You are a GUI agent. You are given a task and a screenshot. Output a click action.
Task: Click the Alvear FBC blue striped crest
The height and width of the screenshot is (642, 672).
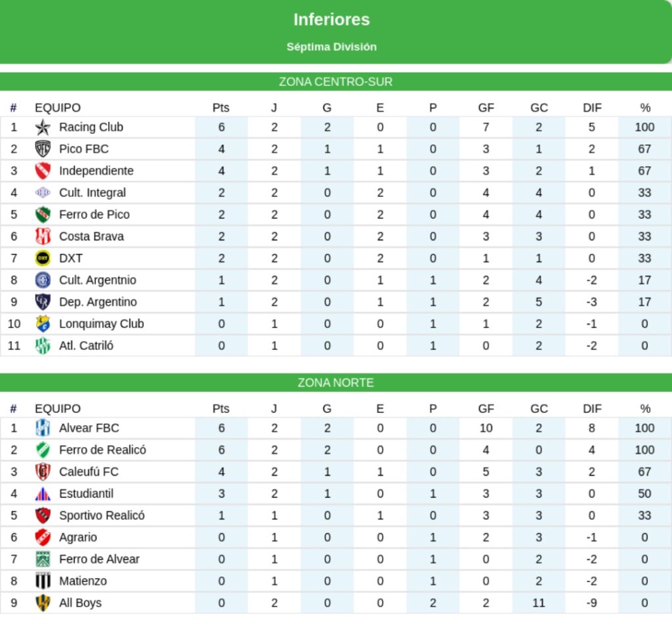(43, 428)
